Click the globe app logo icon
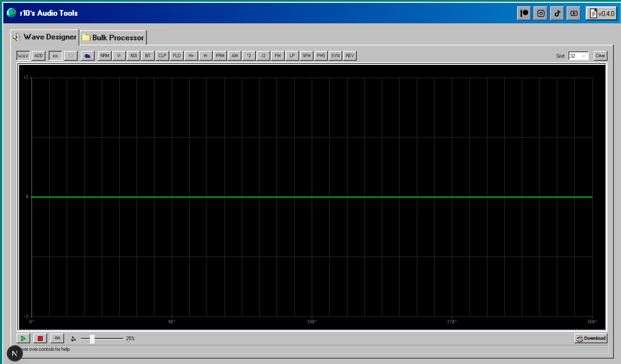The height and width of the screenshot is (364, 621). pos(12,13)
